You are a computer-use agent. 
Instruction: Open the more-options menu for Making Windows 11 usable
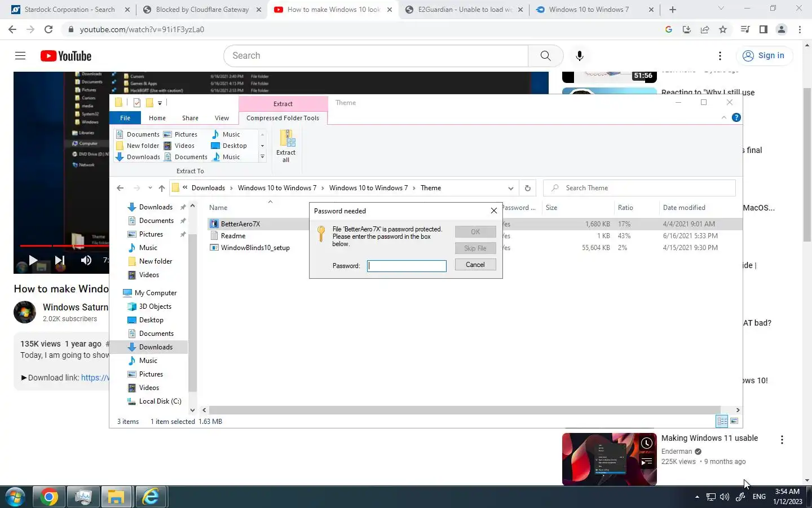point(782,440)
